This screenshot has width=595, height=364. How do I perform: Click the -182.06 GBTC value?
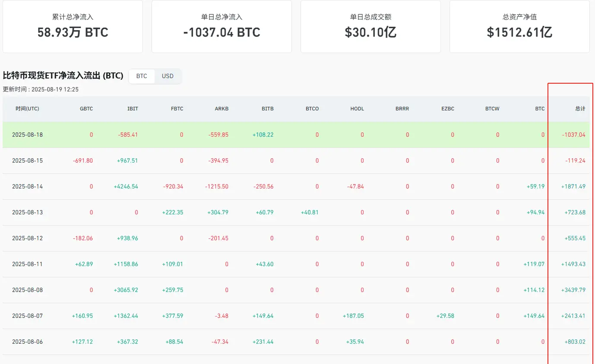[x=83, y=238]
